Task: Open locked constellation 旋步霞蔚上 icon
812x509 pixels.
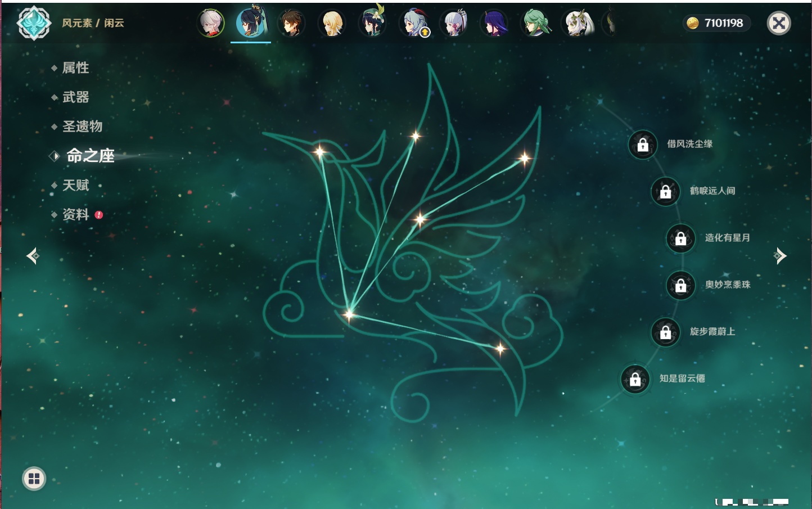Action: 666,332
